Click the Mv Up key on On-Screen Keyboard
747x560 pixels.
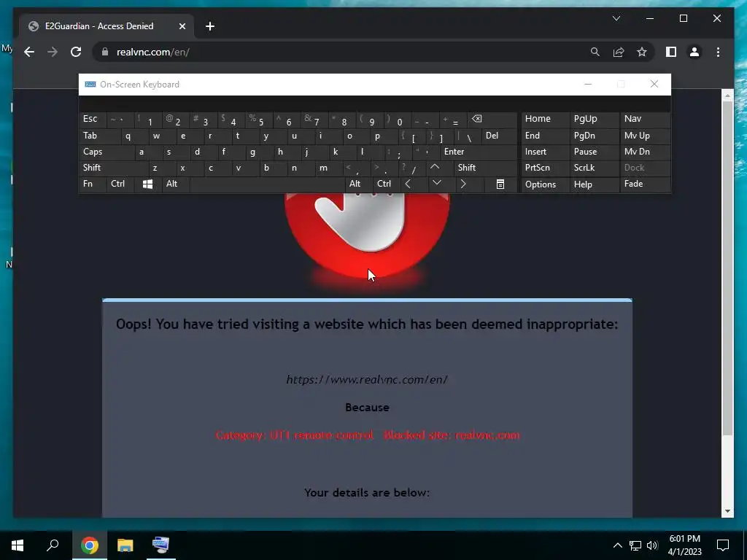645,136
